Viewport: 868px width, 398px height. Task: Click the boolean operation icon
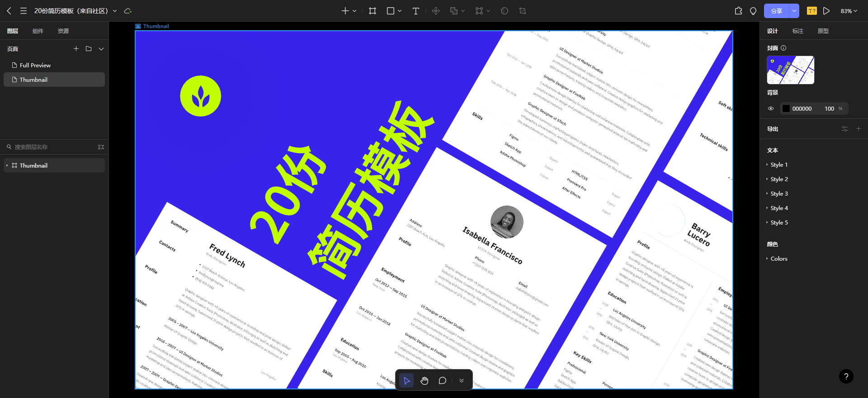(454, 11)
